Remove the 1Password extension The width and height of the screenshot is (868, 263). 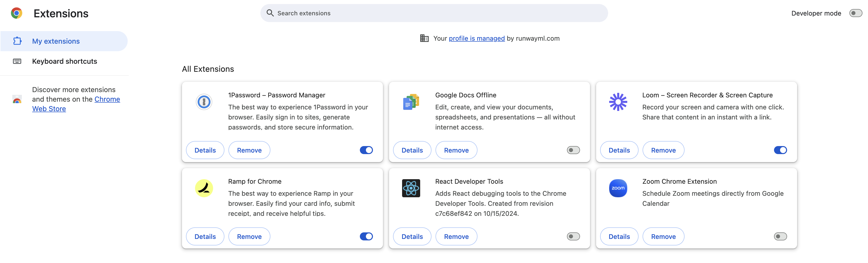(x=249, y=150)
